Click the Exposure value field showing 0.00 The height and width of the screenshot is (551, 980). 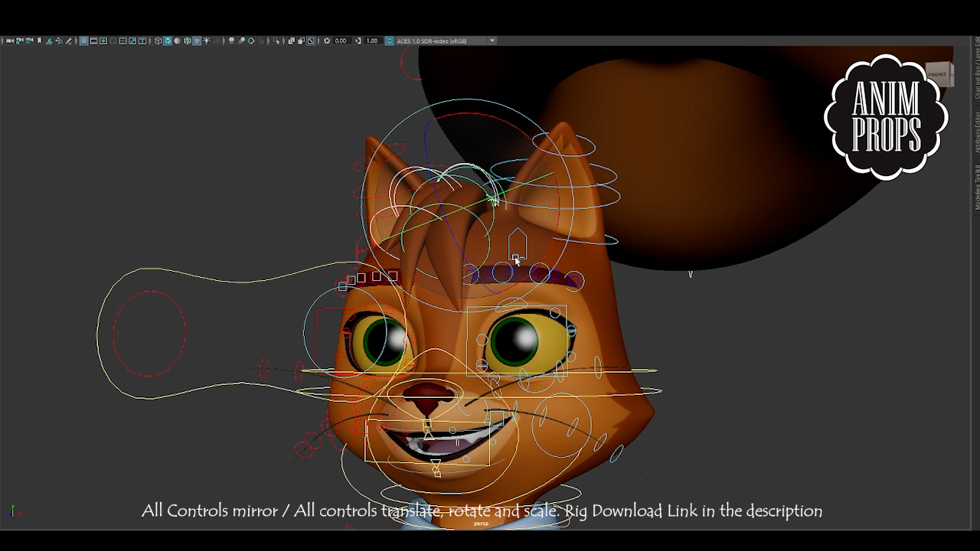click(x=341, y=41)
